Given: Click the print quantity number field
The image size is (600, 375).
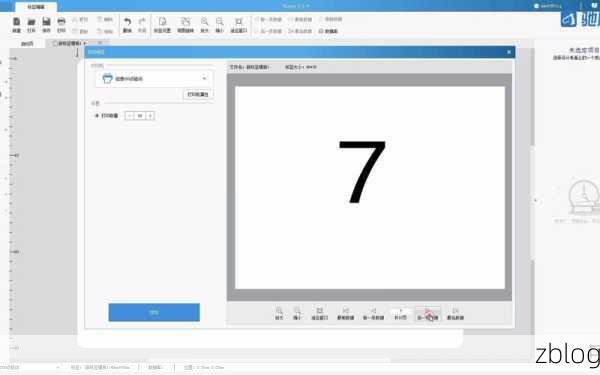Looking at the screenshot, I should click(140, 116).
